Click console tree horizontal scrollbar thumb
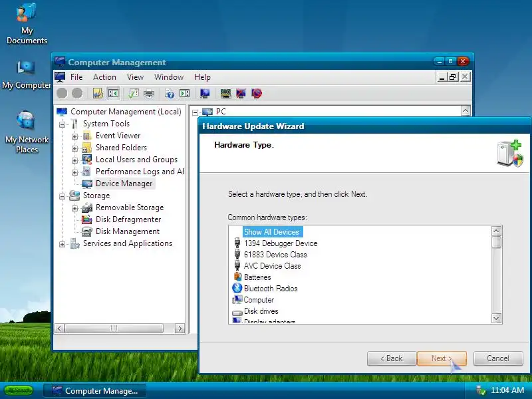Image resolution: width=532 pixels, height=399 pixels. pos(114,328)
